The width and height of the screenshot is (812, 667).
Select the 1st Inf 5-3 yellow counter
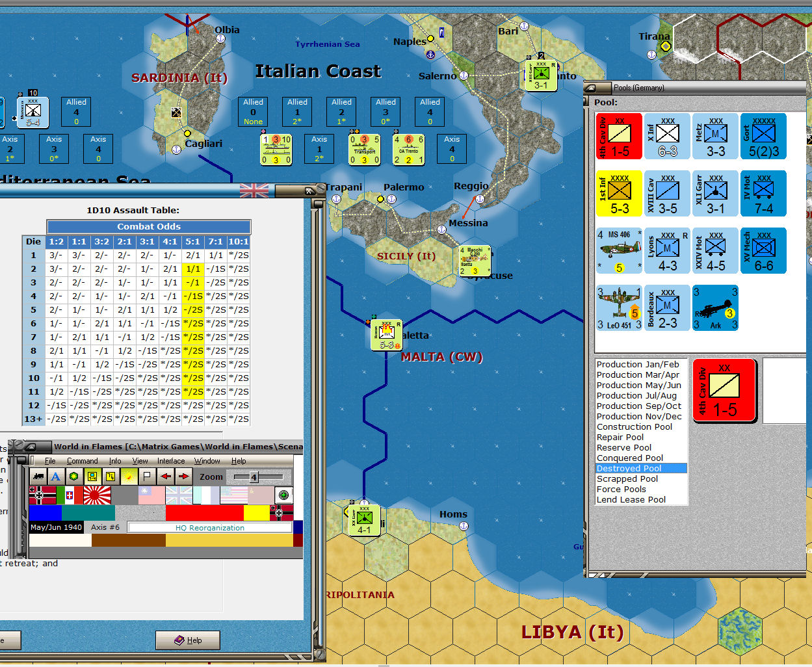click(620, 193)
